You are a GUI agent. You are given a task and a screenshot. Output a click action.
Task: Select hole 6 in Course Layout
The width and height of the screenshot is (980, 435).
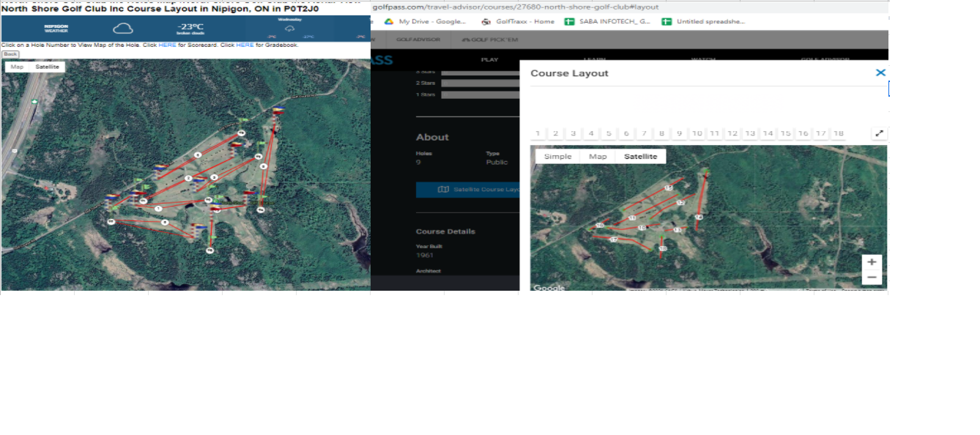626,133
